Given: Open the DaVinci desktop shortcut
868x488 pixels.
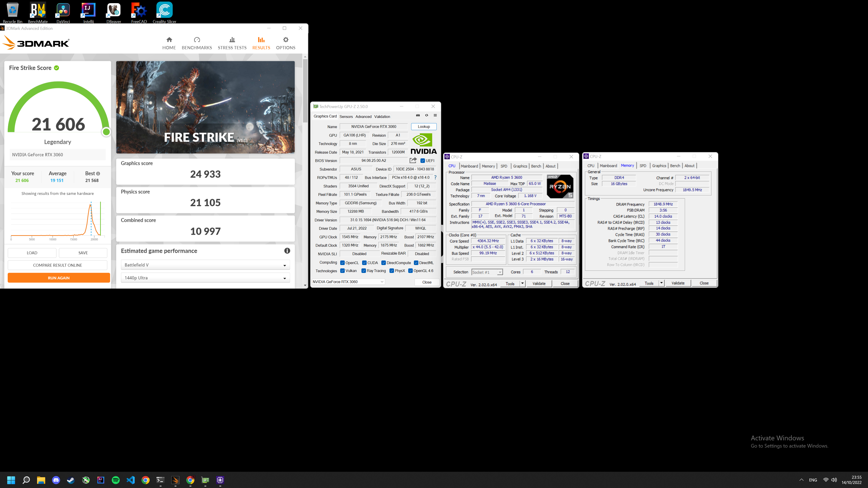Looking at the screenshot, I should [63, 12].
